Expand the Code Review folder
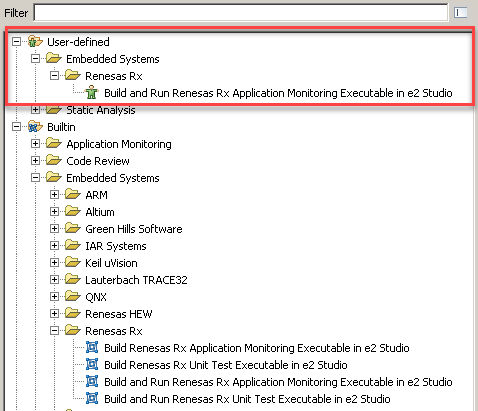Image resolution: width=478 pixels, height=411 pixels. tap(35, 161)
